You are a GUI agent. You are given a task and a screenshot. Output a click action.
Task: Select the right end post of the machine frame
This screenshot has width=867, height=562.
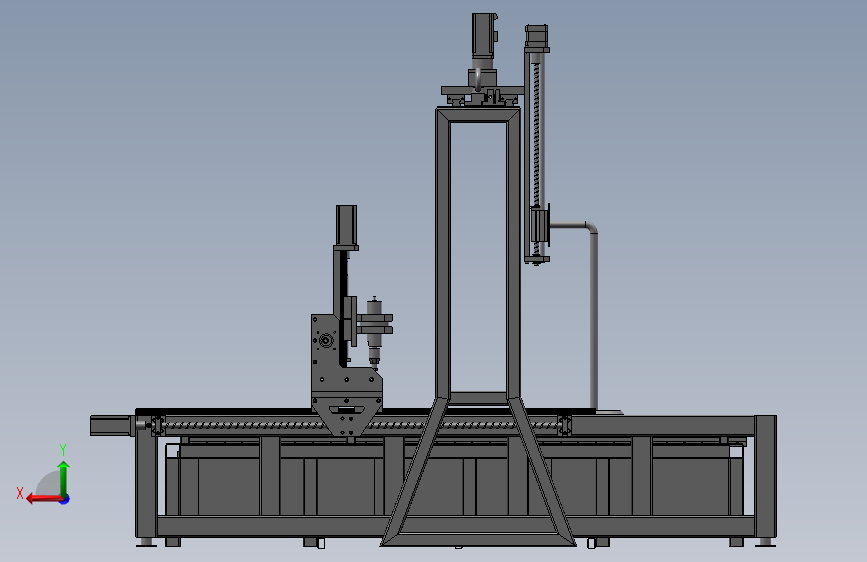click(765, 478)
